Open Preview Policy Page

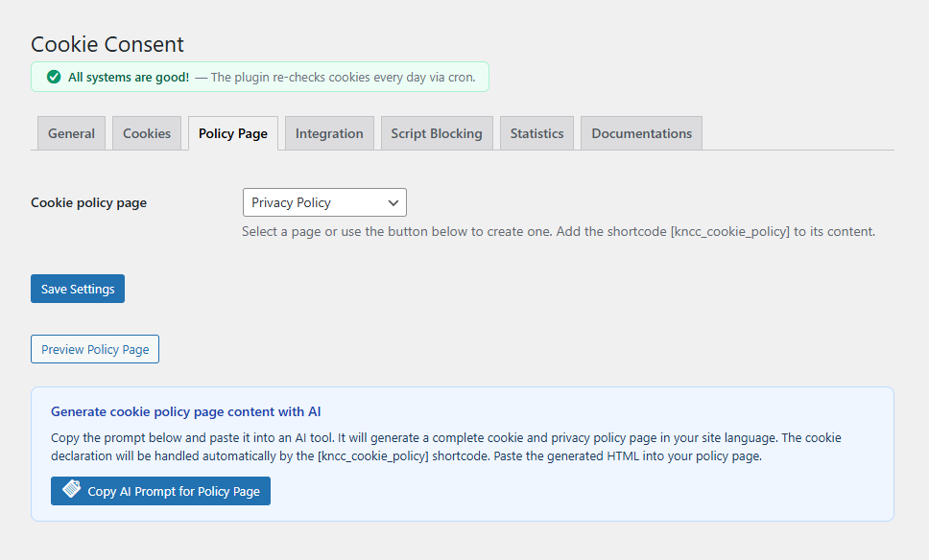click(94, 348)
